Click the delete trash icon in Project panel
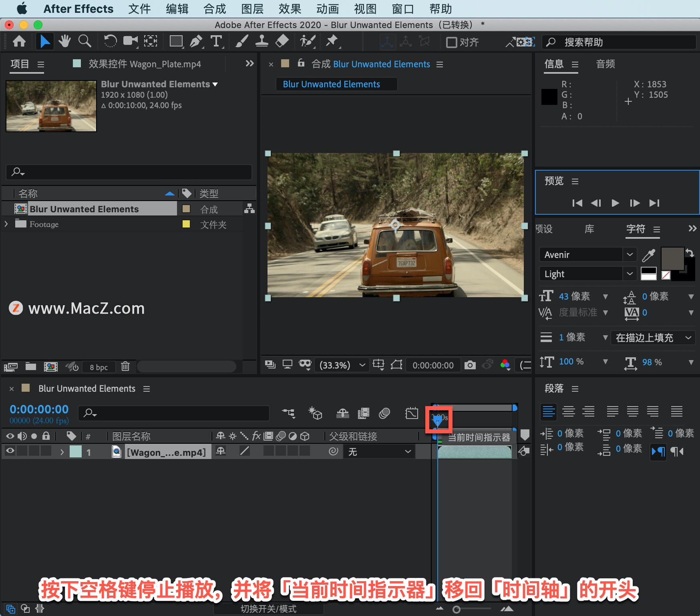This screenshot has width=700, height=616. tap(125, 366)
